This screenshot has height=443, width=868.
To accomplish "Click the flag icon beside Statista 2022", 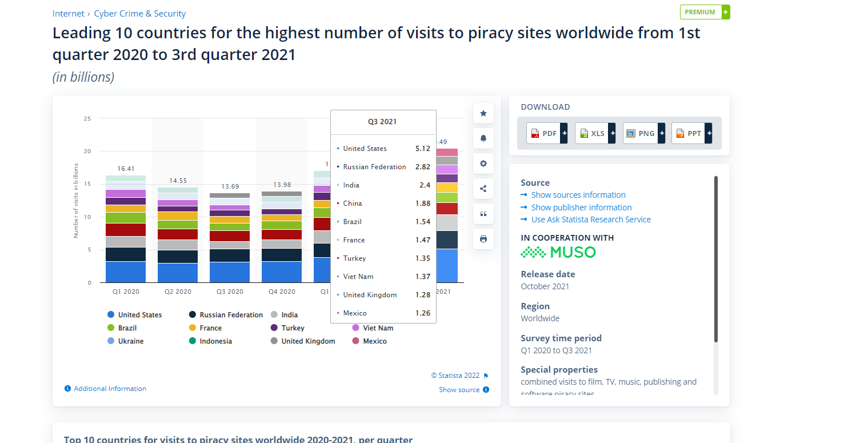I will tap(486, 376).
